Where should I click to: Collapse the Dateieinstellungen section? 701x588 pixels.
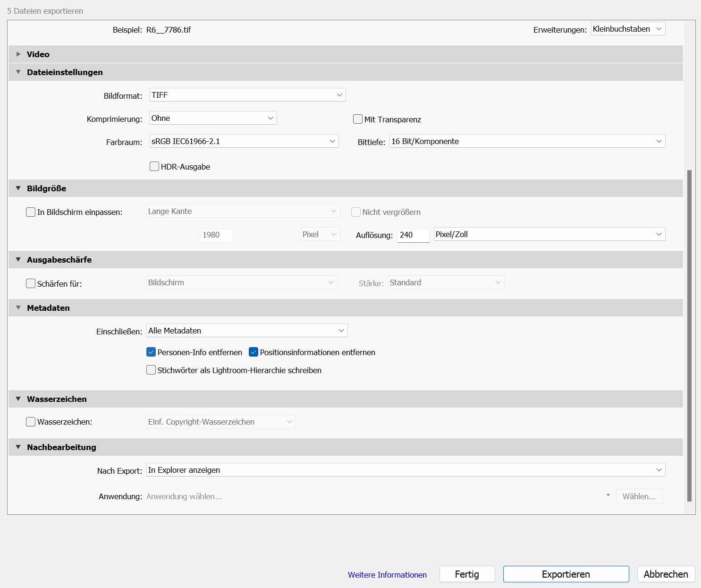coord(18,72)
